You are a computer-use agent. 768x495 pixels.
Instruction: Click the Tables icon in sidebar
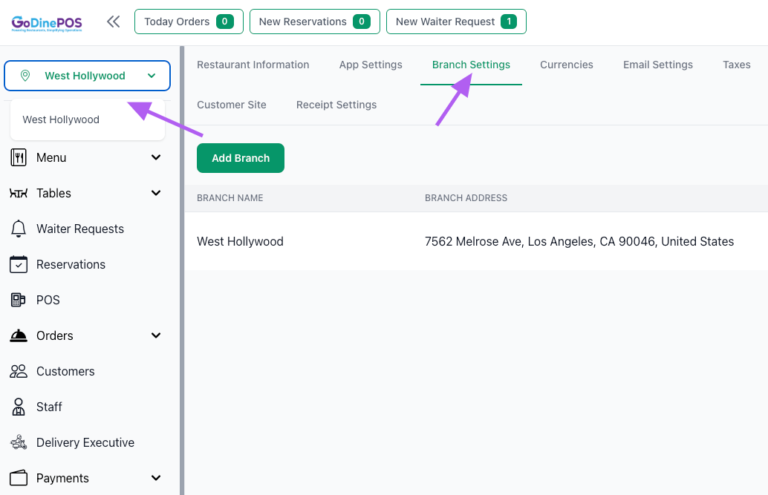coord(19,193)
